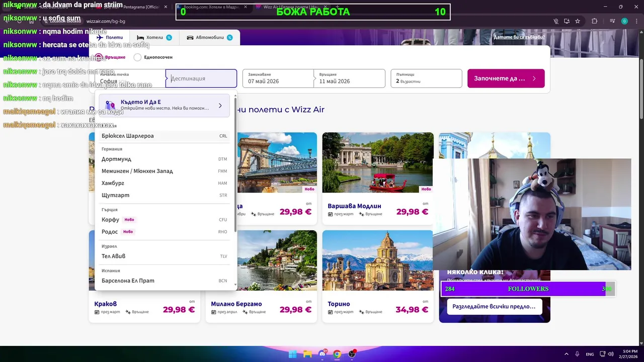Open the Торино cathedral photo
The height and width of the screenshot is (362, 644).
click(x=378, y=260)
